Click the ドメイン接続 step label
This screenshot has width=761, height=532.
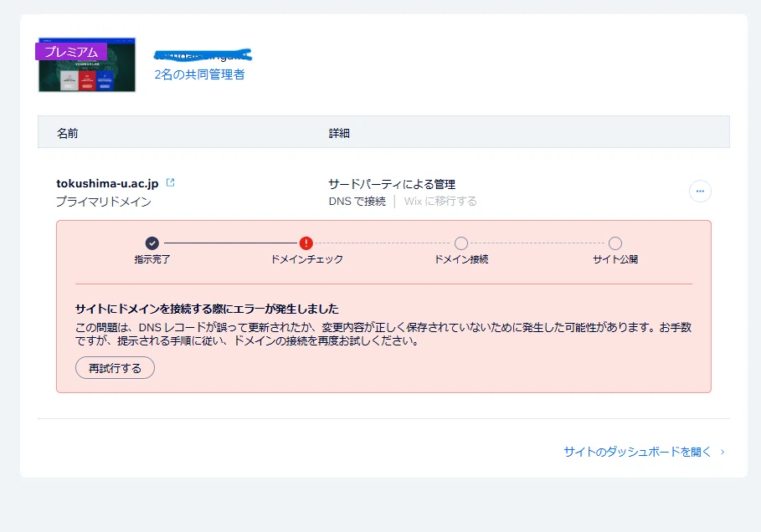461,259
